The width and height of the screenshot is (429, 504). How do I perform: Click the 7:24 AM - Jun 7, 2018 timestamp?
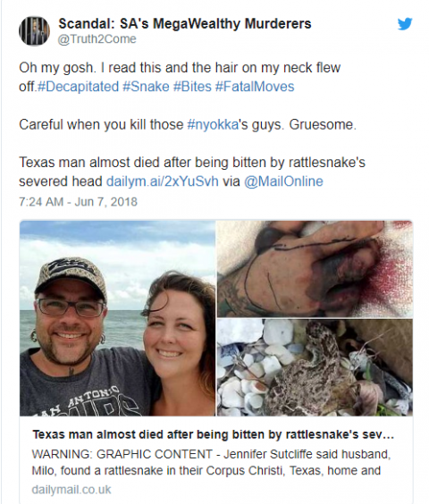tap(78, 202)
